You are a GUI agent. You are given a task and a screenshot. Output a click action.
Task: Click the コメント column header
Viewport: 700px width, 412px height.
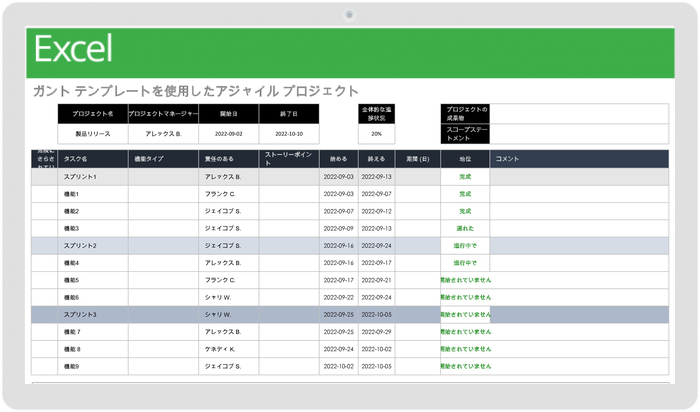point(579,159)
